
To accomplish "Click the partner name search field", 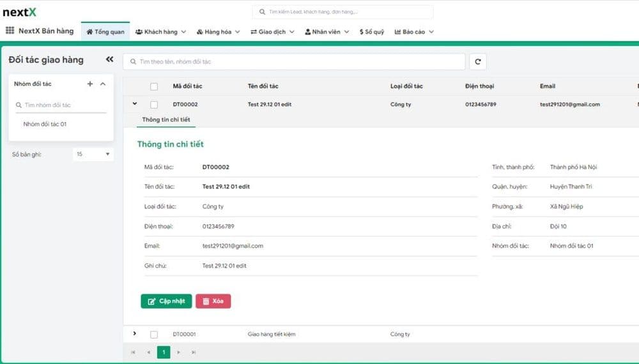I will click(294, 61).
